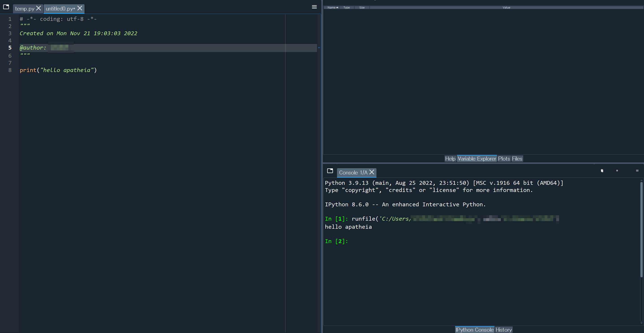Select the IPython Console tab
The image size is (644, 333).
475,330
